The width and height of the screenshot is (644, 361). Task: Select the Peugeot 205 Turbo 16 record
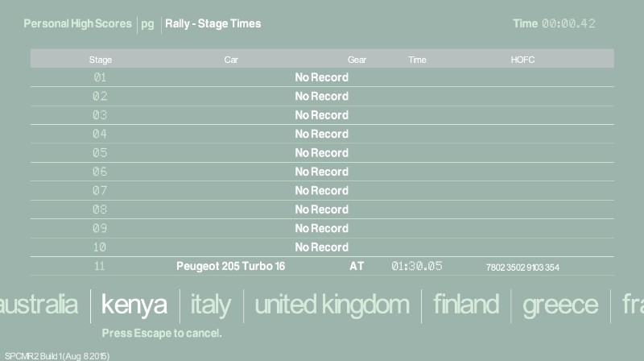tap(230, 266)
